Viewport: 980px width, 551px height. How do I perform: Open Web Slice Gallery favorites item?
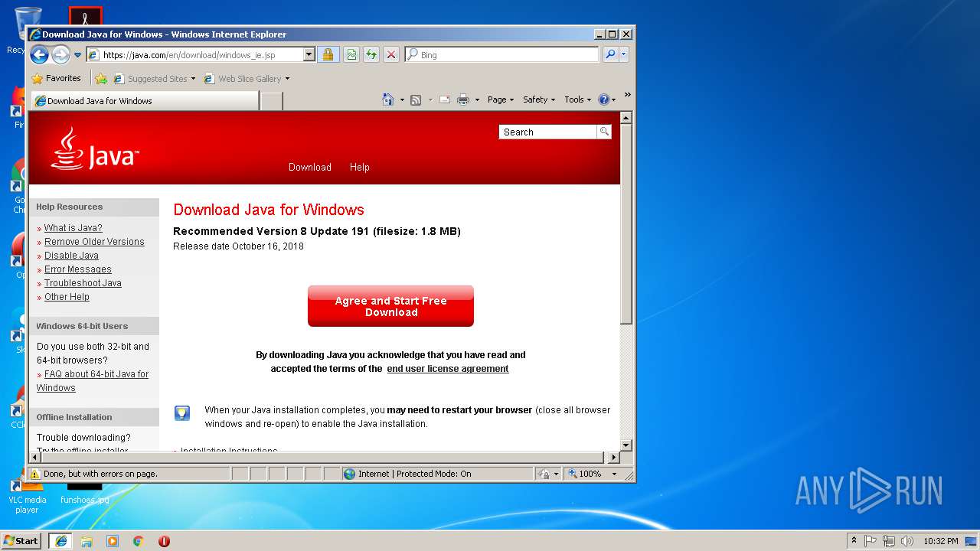[247, 78]
